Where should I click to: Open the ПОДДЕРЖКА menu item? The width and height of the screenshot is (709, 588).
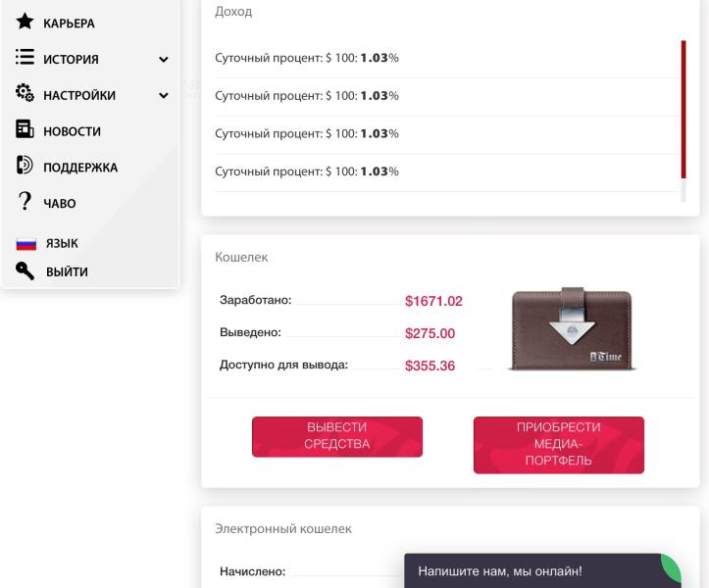click(x=80, y=168)
